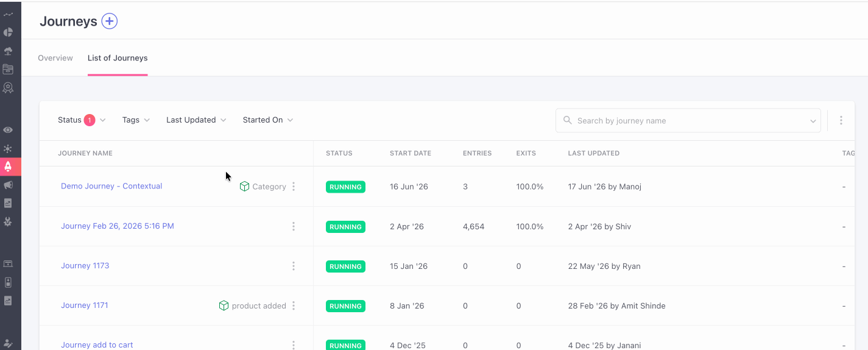
Task: Select the List of Journeys tab
Action: tap(118, 58)
